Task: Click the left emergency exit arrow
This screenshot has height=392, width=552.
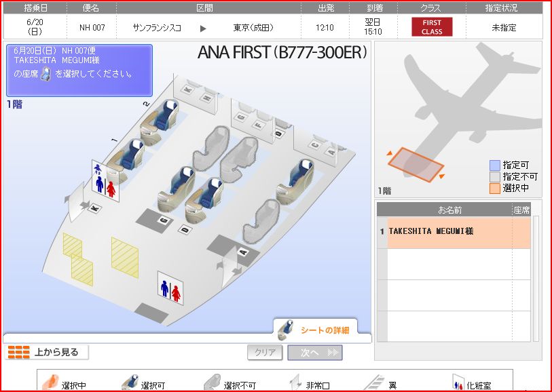Action: (x=77, y=202)
